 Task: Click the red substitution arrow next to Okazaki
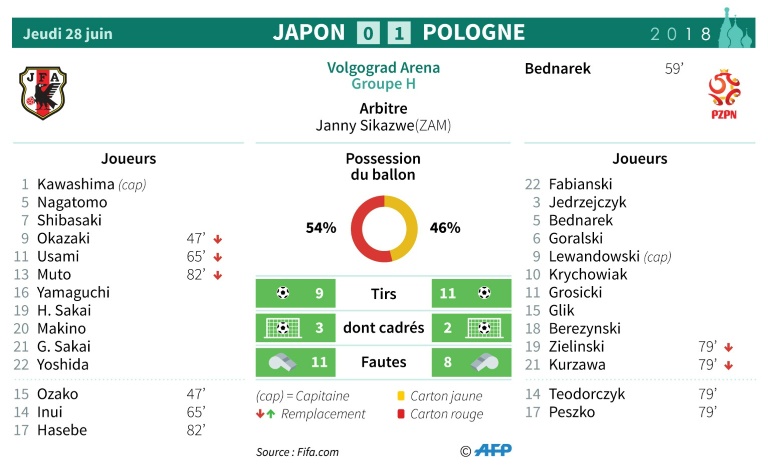tap(217, 238)
